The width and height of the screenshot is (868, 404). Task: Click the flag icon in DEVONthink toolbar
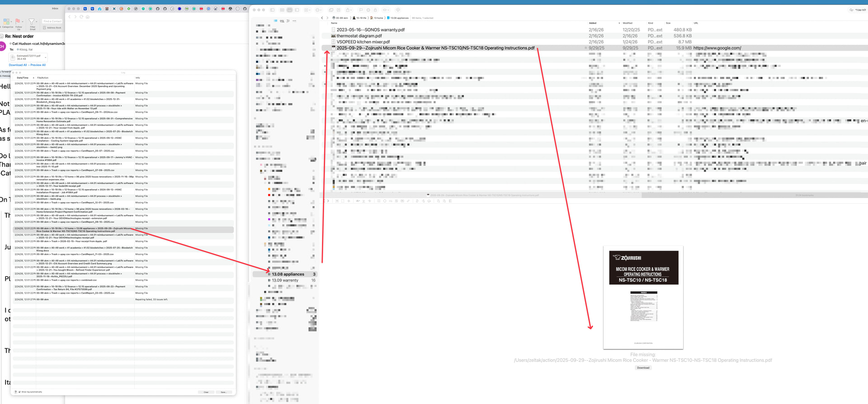361,10
